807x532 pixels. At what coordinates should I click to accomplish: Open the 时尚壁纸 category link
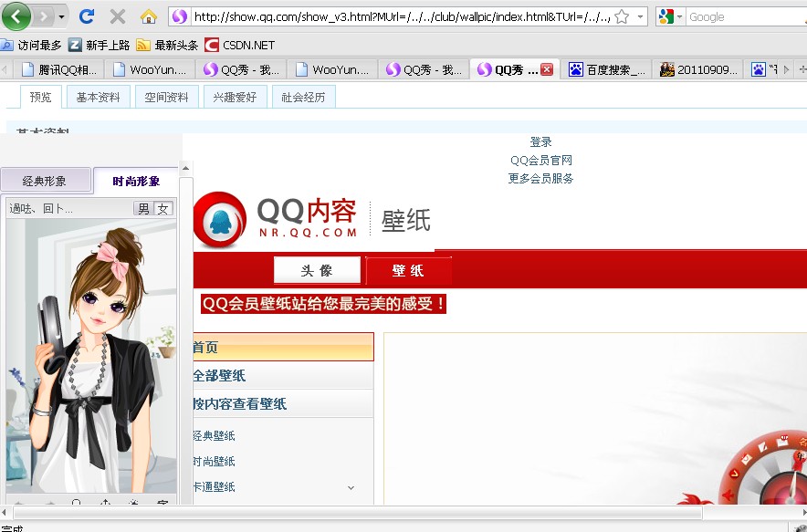click(x=215, y=461)
